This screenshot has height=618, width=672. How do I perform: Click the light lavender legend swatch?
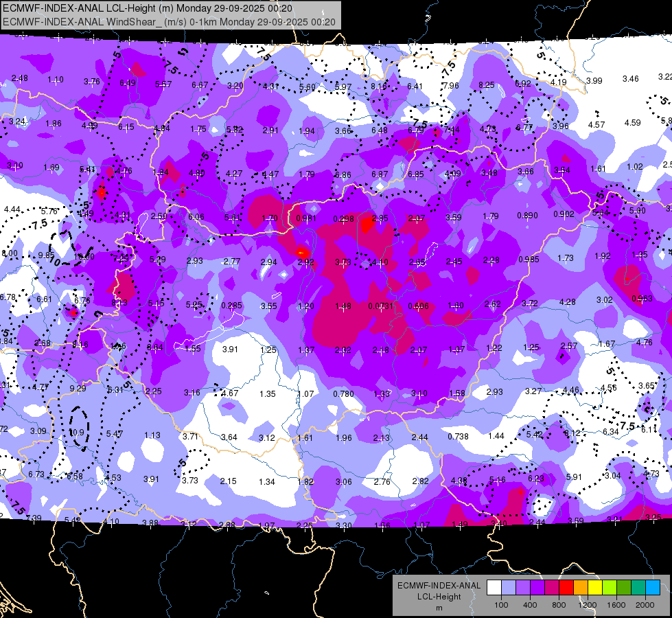[x=509, y=588]
